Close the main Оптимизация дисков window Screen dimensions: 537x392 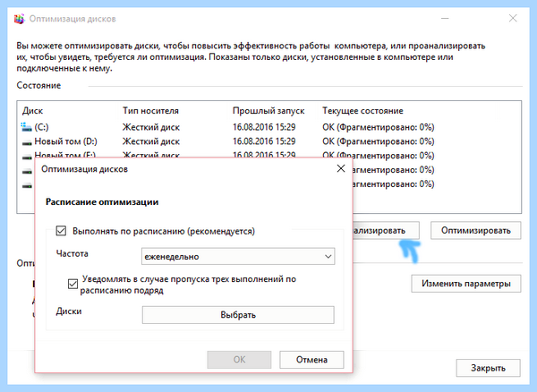tap(513, 18)
